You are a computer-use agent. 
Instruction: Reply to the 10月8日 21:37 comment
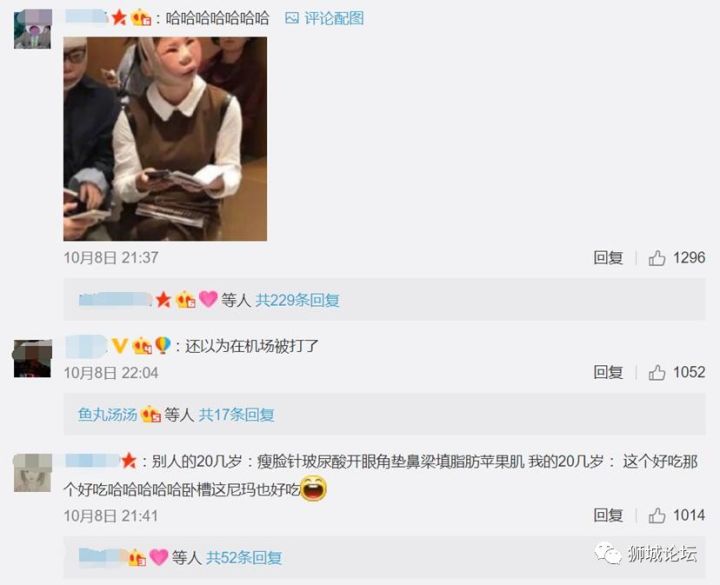(608, 258)
